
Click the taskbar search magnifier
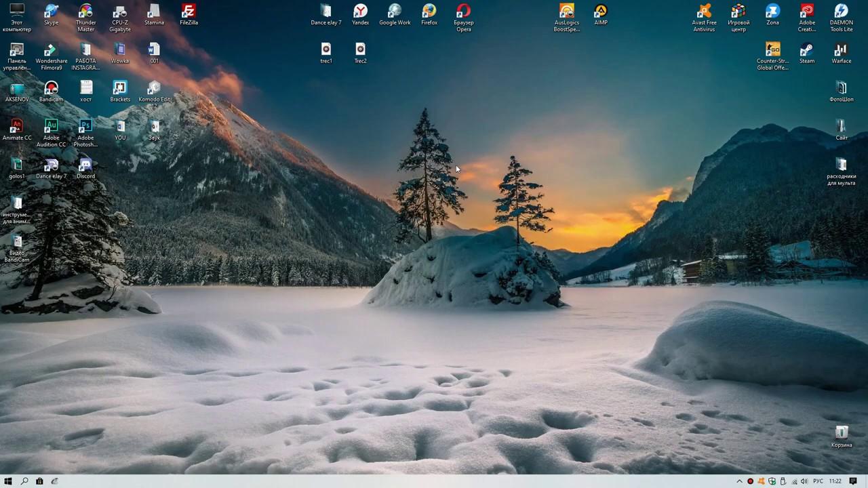tap(24, 481)
